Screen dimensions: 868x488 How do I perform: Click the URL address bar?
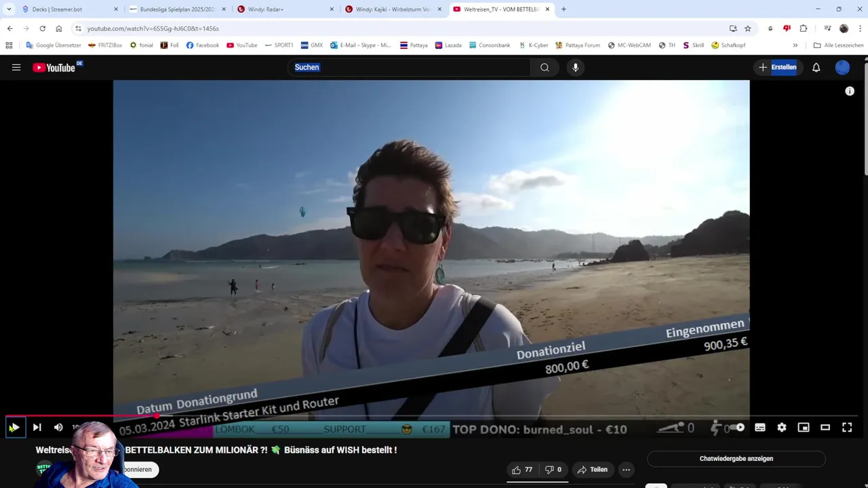click(x=400, y=28)
